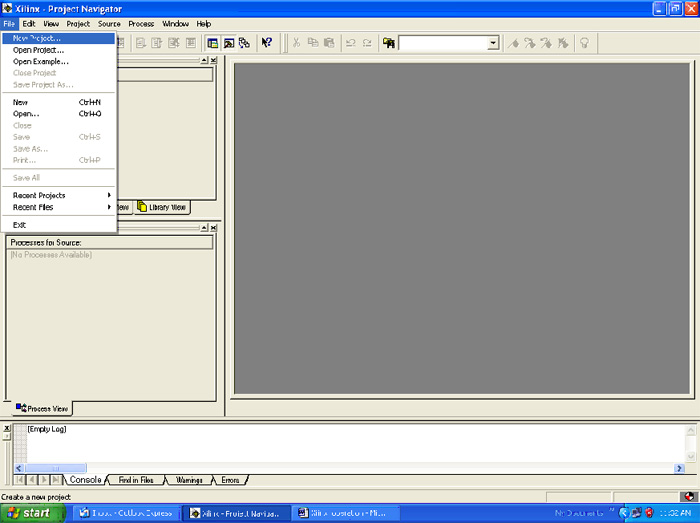The width and height of the screenshot is (700, 523).
Task: Click the red shield system tray icon
Action: pyautogui.click(x=649, y=513)
